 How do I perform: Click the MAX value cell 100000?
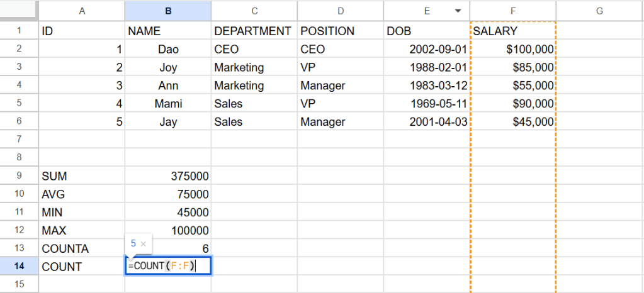point(167,231)
